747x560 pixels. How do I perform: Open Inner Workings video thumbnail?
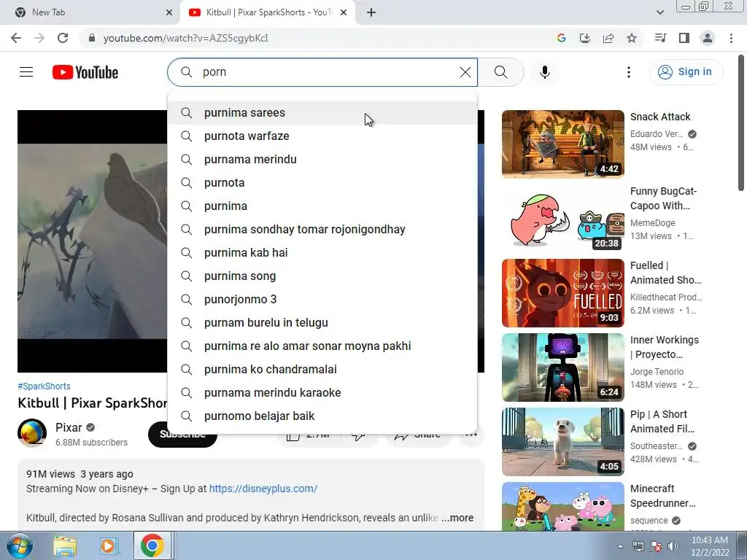(562, 367)
